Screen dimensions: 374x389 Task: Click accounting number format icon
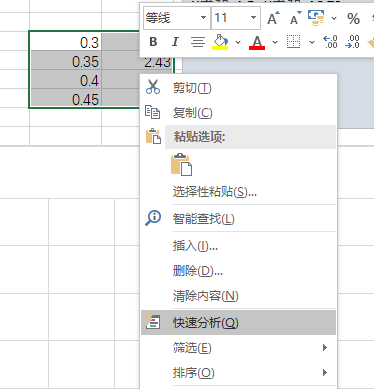[316, 18]
